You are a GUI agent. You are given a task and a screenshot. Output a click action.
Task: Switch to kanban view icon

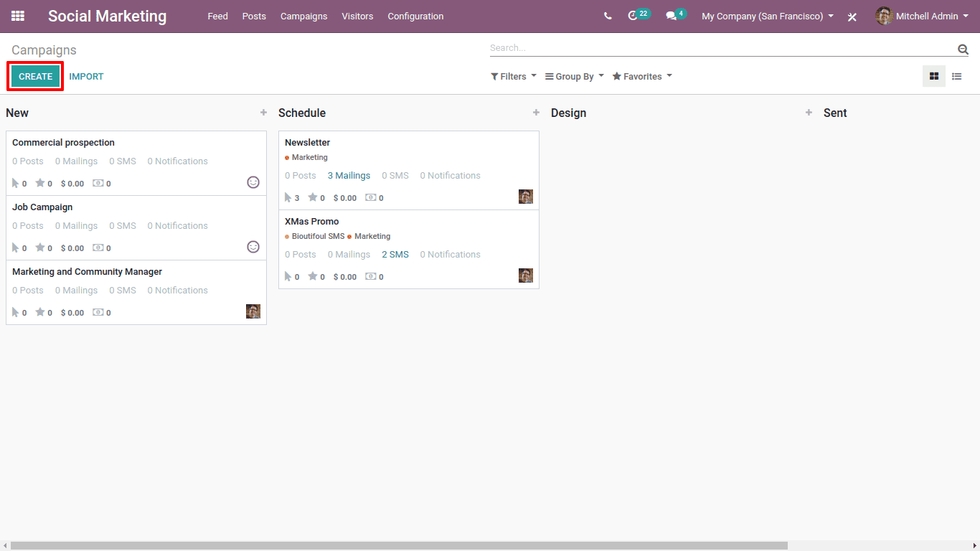tap(934, 76)
